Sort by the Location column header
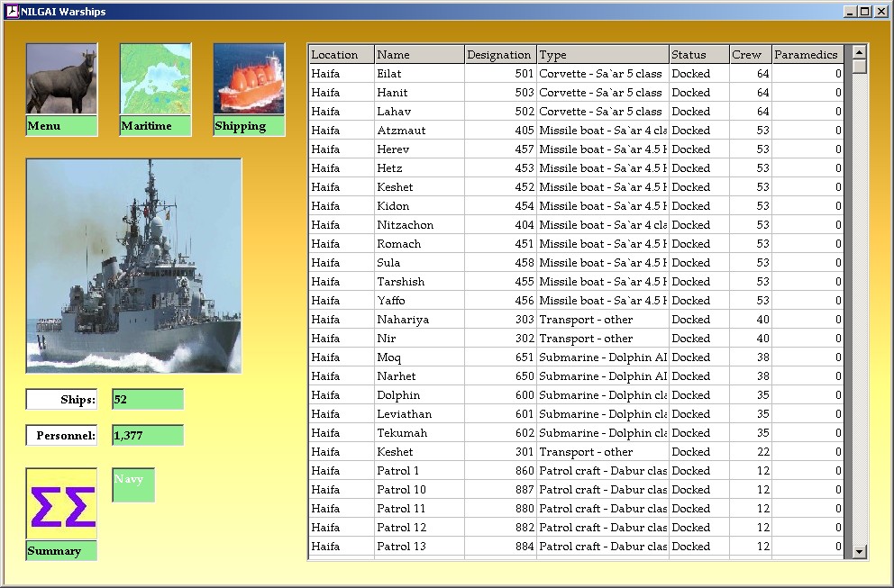 pos(341,55)
